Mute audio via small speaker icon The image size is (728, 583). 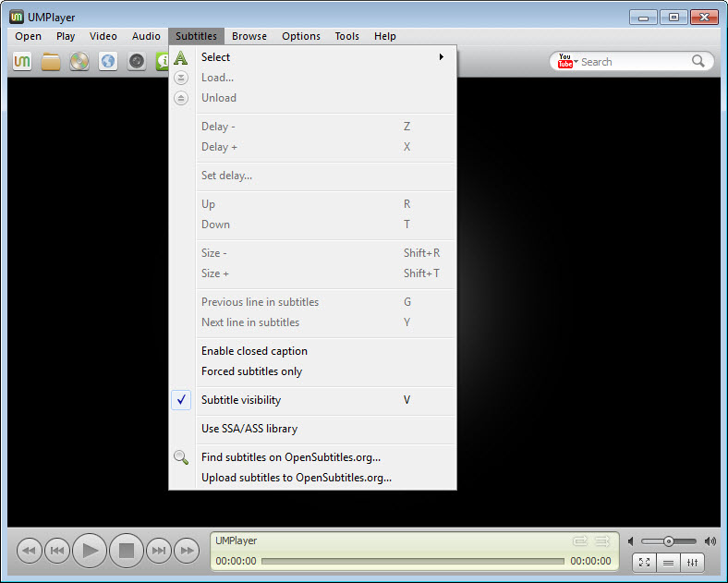(x=631, y=541)
